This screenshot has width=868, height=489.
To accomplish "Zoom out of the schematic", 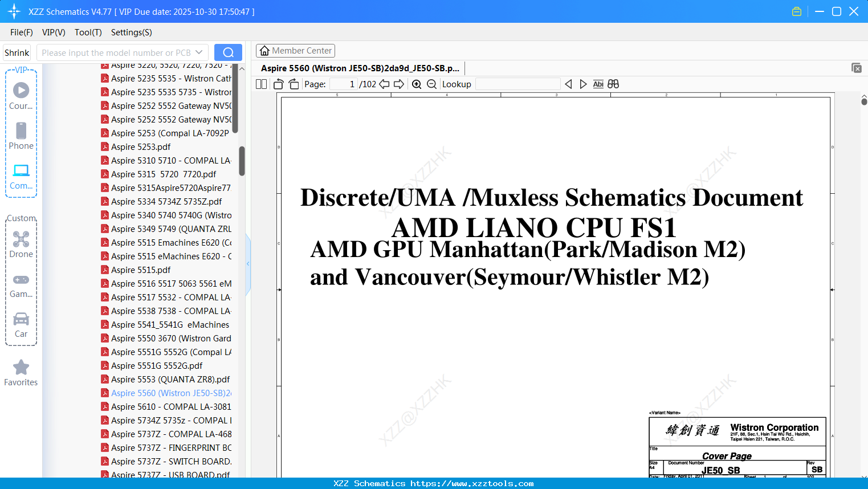I will click(x=431, y=84).
